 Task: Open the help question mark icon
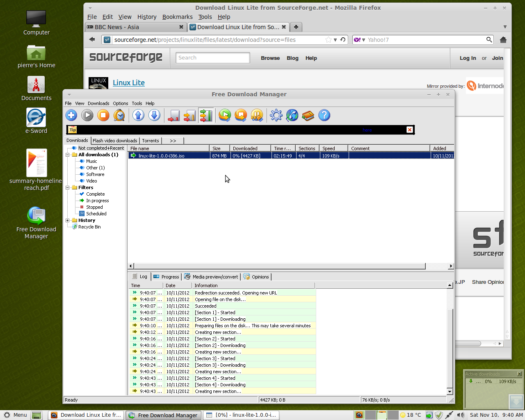(x=324, y=115)
